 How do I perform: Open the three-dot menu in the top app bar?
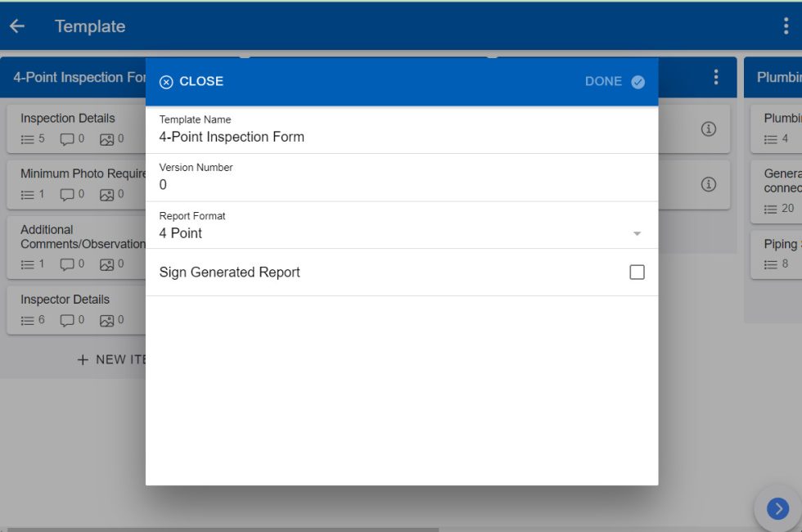pyautogui.click(x=788, y=25)
